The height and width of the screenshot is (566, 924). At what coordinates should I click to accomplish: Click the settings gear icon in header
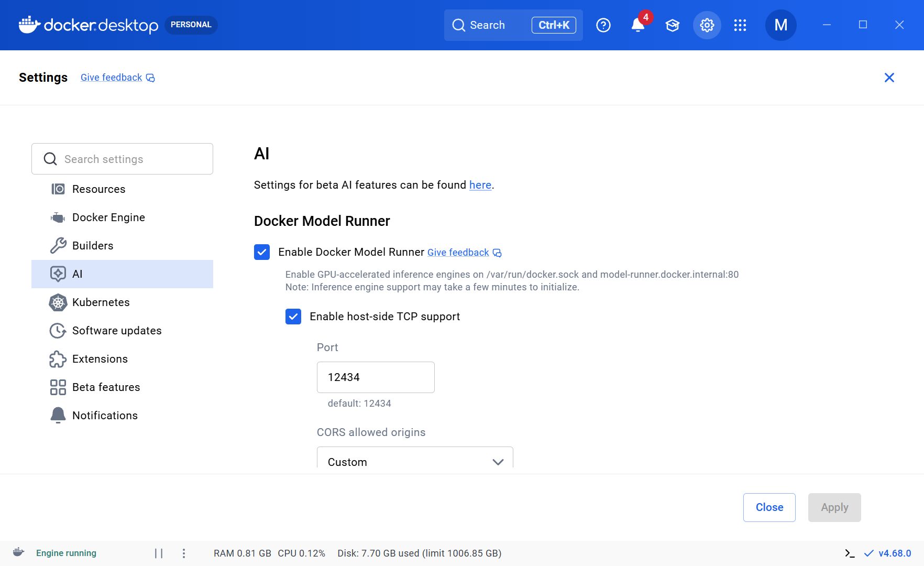707,25
